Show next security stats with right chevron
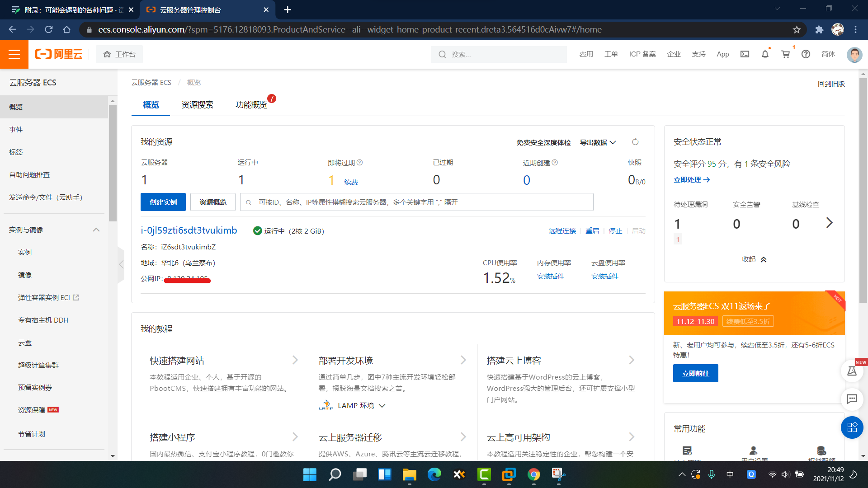 click(829, 223)
